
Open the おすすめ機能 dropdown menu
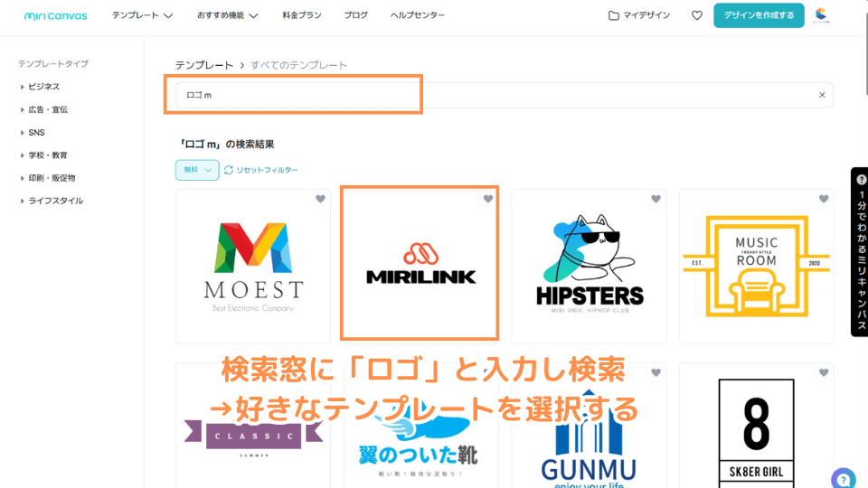[x=227, y=15]
